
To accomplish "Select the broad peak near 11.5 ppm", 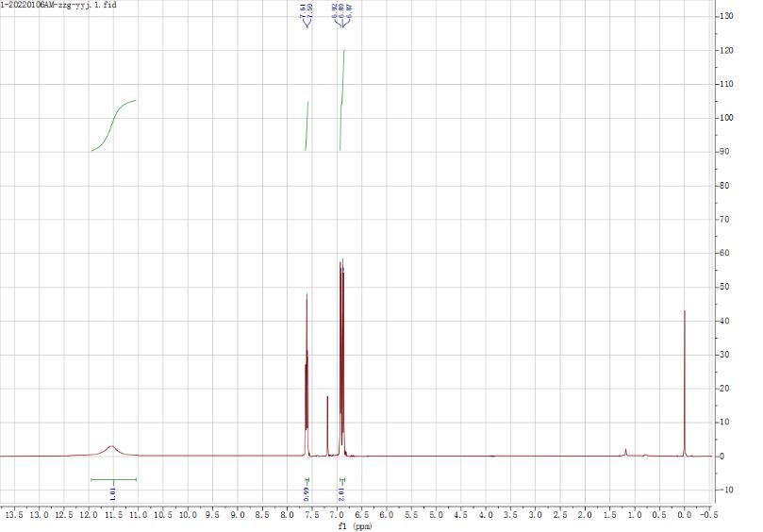I will click(x=111, y=447).
